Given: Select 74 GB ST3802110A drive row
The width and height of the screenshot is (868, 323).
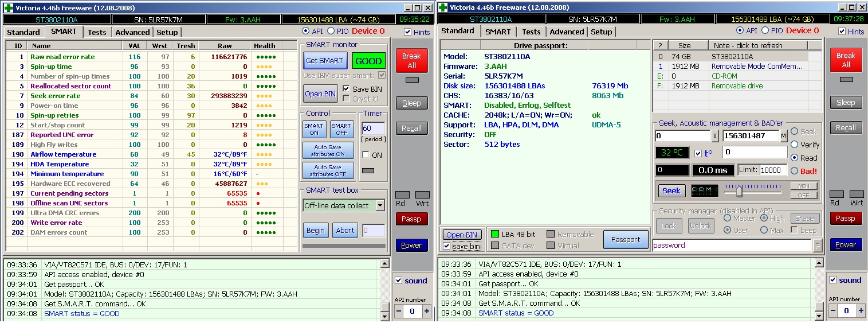Looking at the screenshot, I should 738,56.
